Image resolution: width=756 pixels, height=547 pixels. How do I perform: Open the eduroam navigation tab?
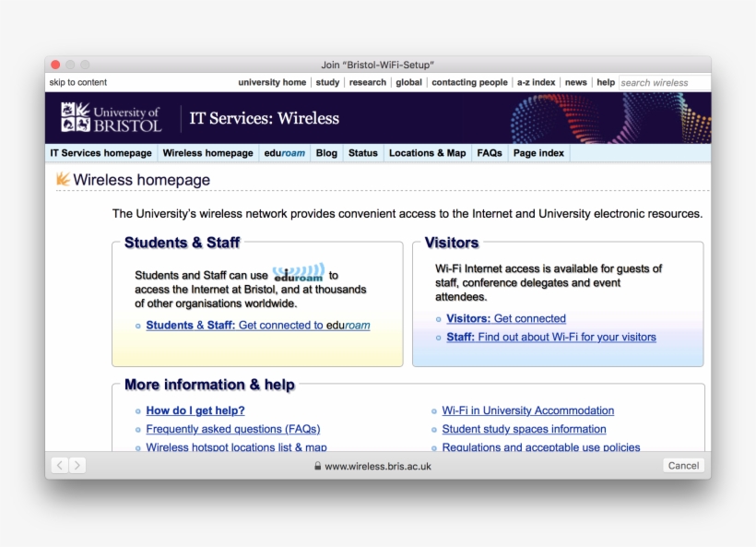(284, 153)
